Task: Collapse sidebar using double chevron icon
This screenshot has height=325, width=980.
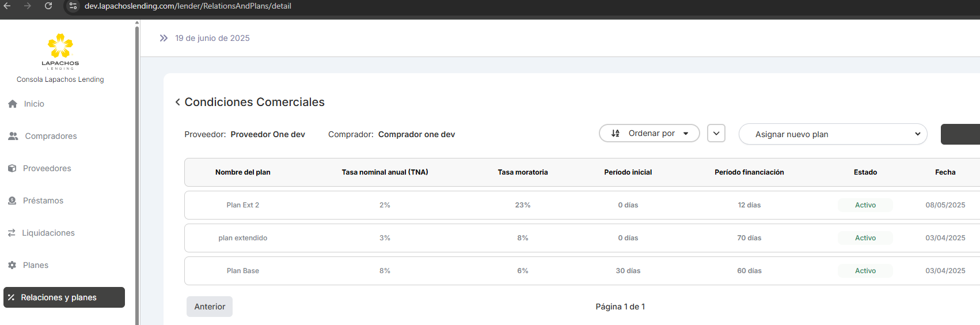Action: pyautogui.click(x=164, y=38)
